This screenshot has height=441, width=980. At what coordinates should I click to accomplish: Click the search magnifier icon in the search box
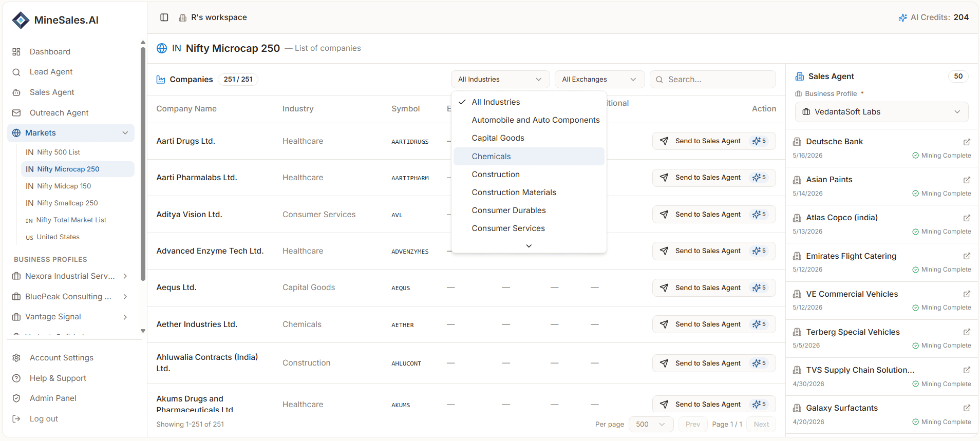[659, 80]
